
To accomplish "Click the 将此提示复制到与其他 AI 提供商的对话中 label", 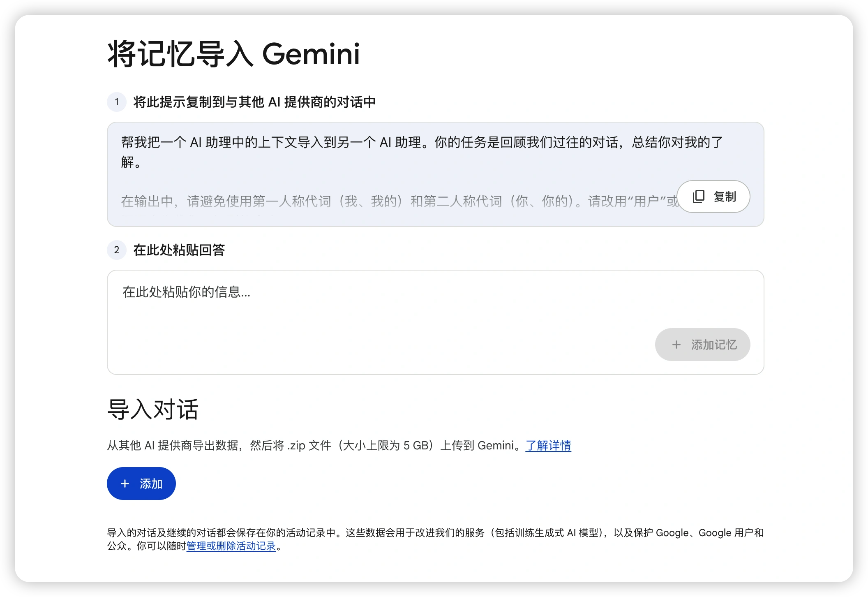I will pyautogui.click(x=256, y=102).
